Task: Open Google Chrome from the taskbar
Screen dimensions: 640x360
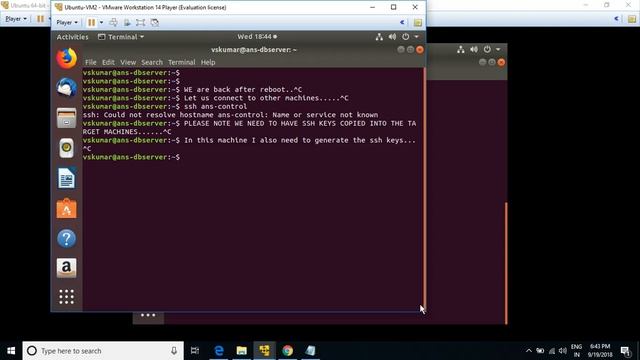Action: 287,351
